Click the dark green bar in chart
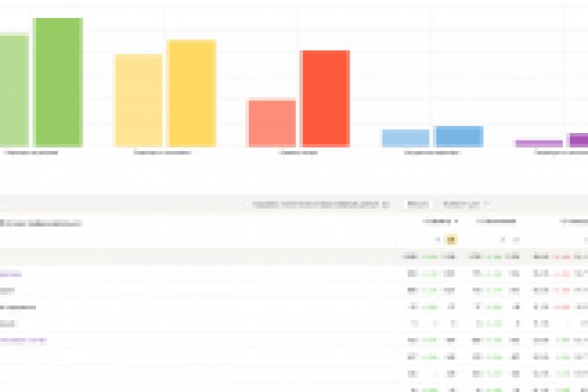Screen dimensions: 588x392 click(x=58, y=82)
